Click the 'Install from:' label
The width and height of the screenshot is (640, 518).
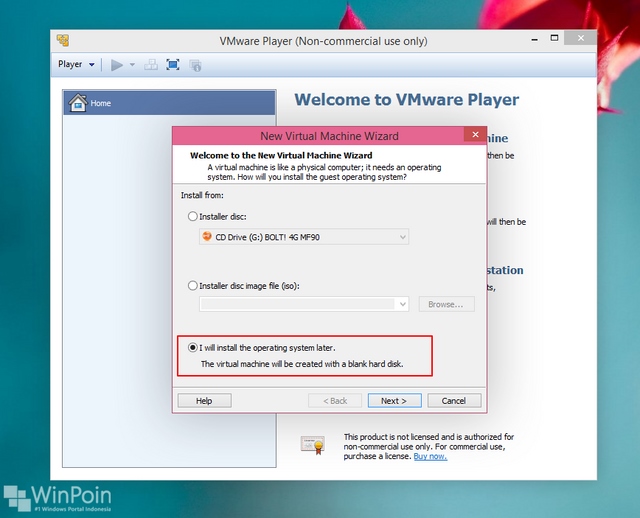pos(202,196)
